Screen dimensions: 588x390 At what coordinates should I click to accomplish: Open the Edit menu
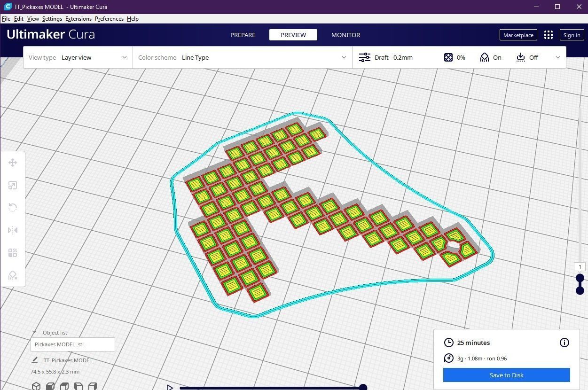[19, 19]
